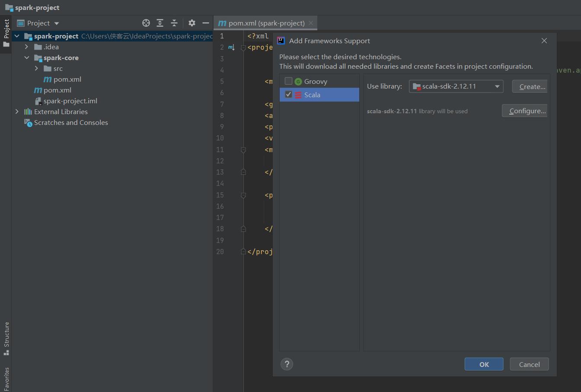
Task: Click the Maven icon of spark-core pom.xml
Action: [x=48, y=80]
